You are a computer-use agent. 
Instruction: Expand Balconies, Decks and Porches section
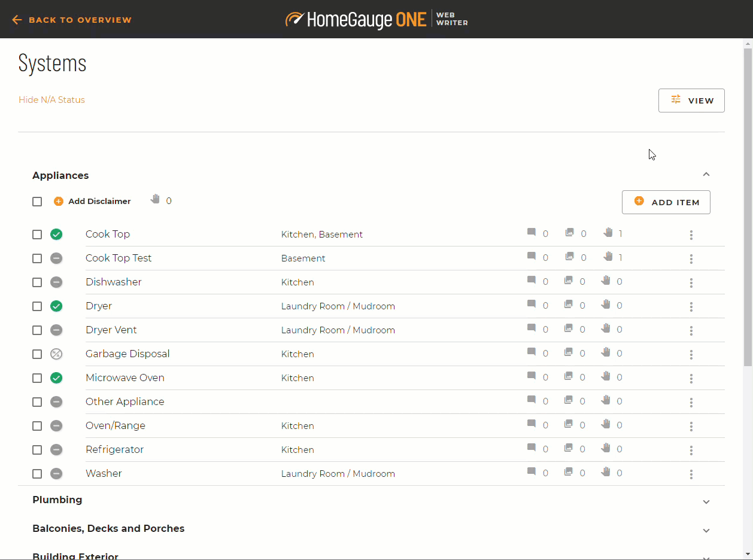[x=706, y=530]
